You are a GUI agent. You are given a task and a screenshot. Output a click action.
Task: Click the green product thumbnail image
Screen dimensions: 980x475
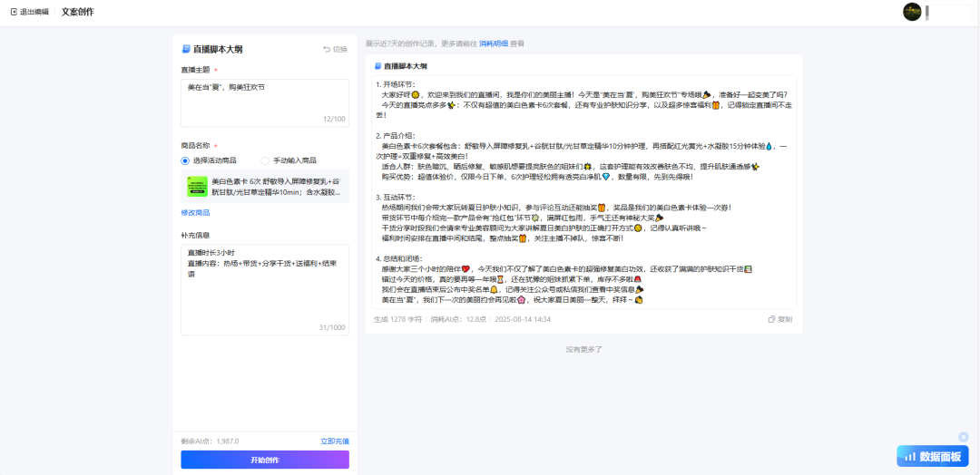(x=197, y=187)
